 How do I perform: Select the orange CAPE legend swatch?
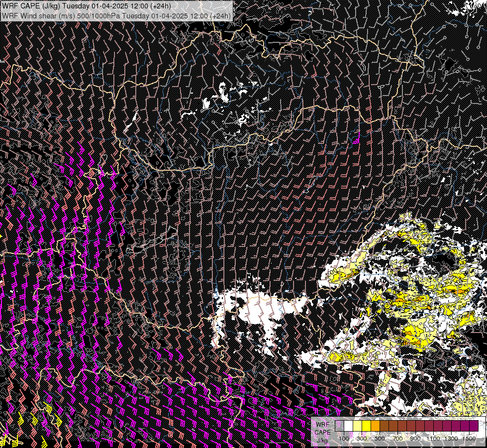[376, 426]
